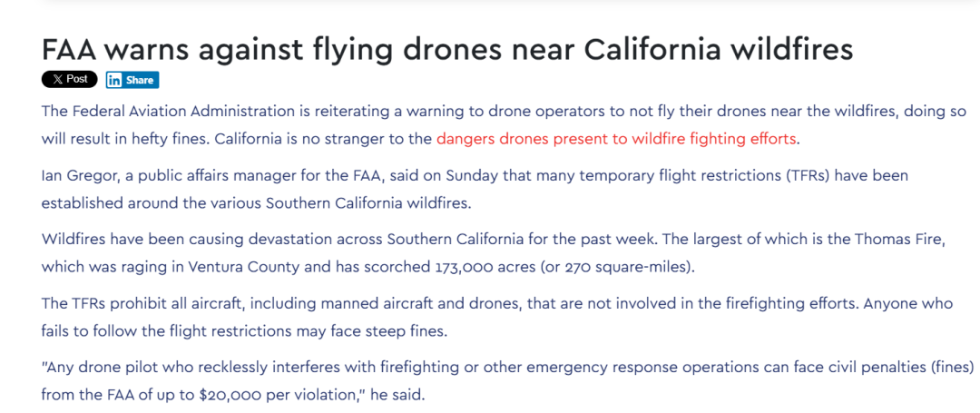Image resolution: width=980 pixels, height=413 pixels.
Task: Click 'established around the various Southern California wildfires' line
Action: [255, 203]
